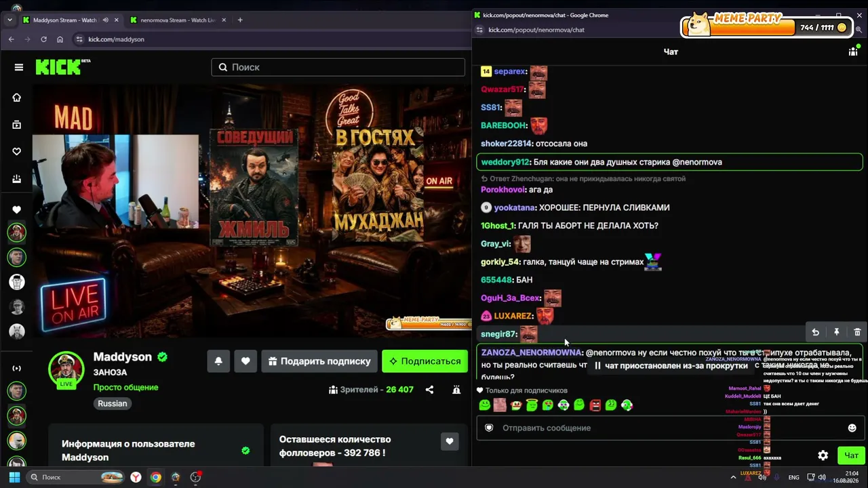868x488 pixels.
Task: Click the chat identity badge icon in input
Action: coord(489,428)
